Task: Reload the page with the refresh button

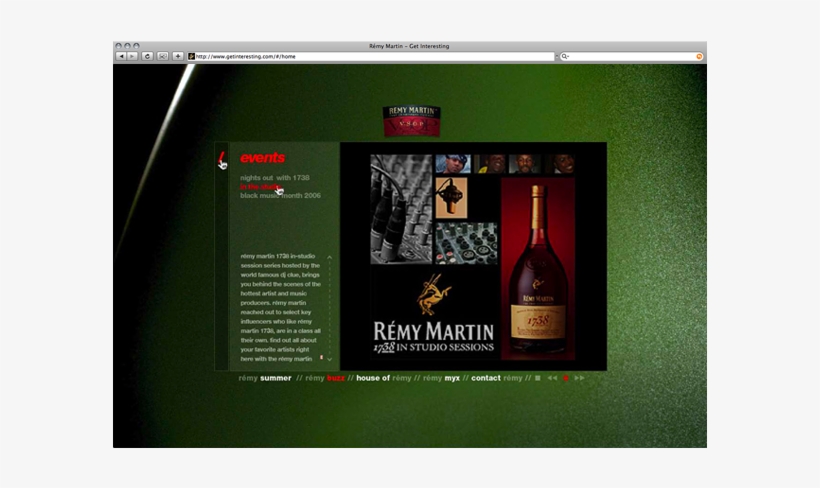Action: [x=147, y=56]
